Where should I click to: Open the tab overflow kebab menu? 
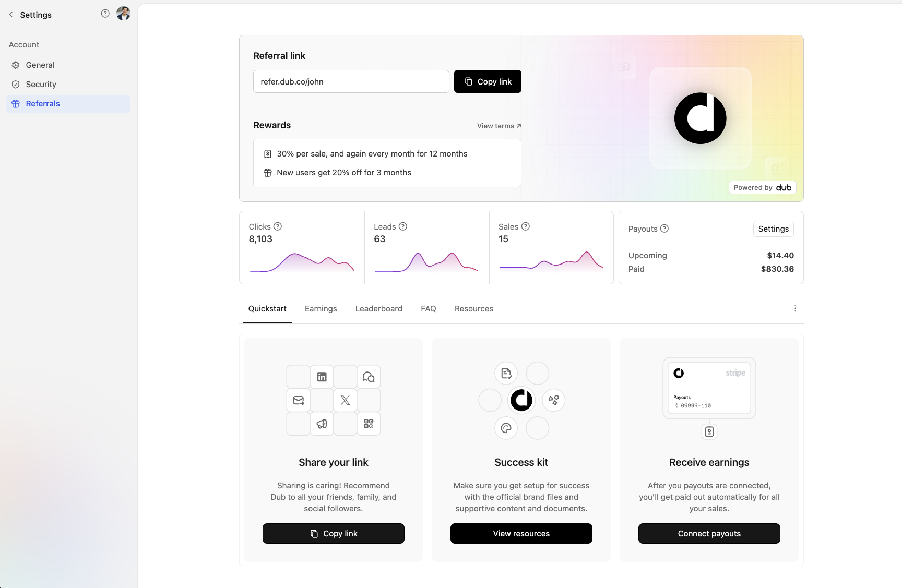point(796,308)
